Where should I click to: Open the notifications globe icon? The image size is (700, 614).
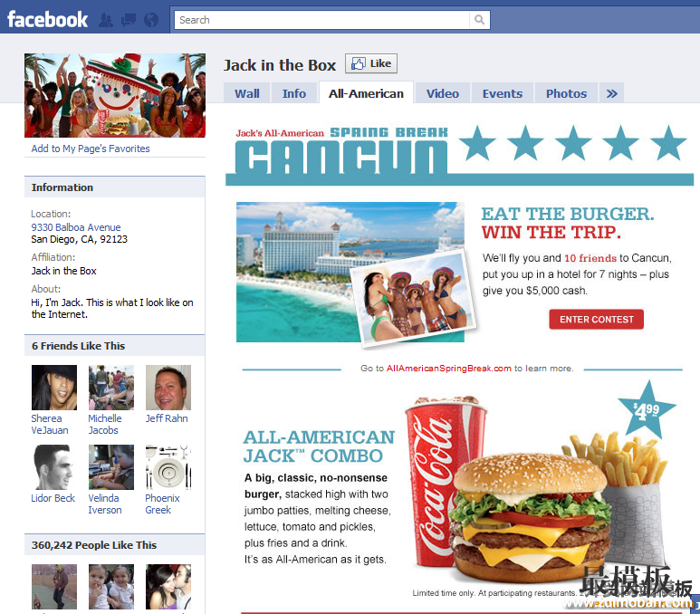(151, 20)
